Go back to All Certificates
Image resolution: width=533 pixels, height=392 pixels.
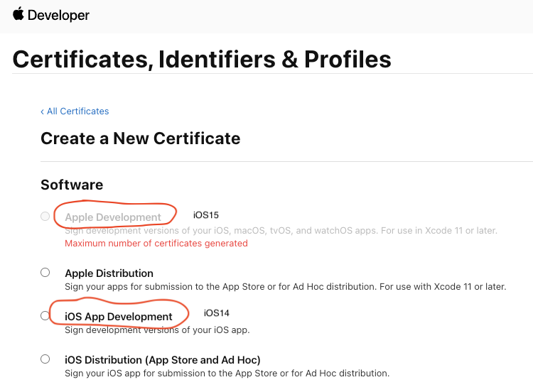pyautogui.click(x=77, y=111)
